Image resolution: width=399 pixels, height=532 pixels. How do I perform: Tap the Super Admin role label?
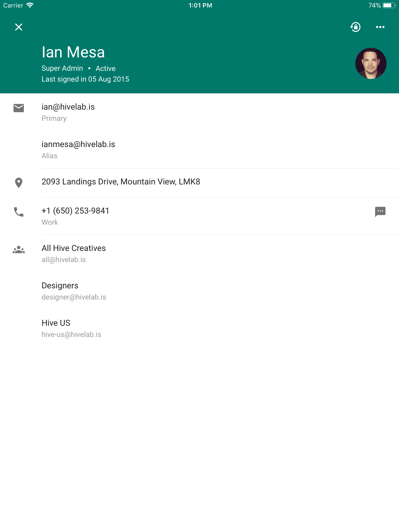(x=62, y=68)
